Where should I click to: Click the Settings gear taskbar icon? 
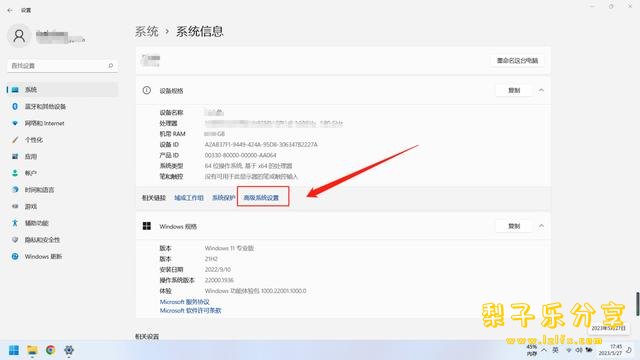[x=69, y=350]
